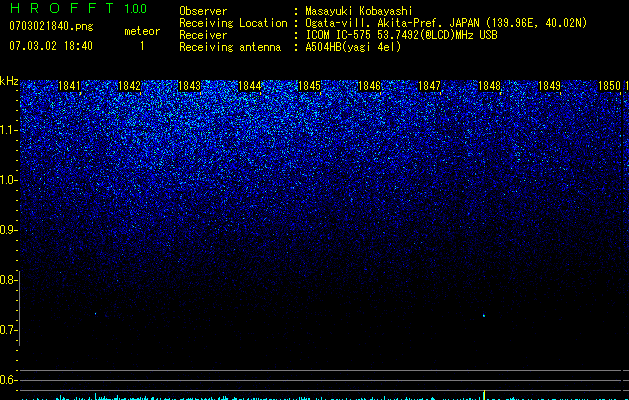The image size is (629, 400).
Task: Click the date stamp 07.03.02 18:40
Action: (x=51, y=46)
